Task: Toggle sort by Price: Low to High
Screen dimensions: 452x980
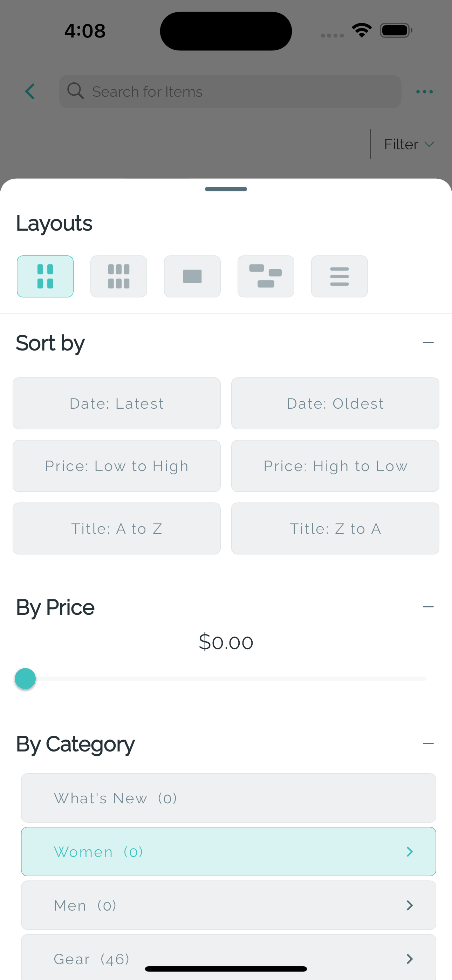Action: click(116, 466)
